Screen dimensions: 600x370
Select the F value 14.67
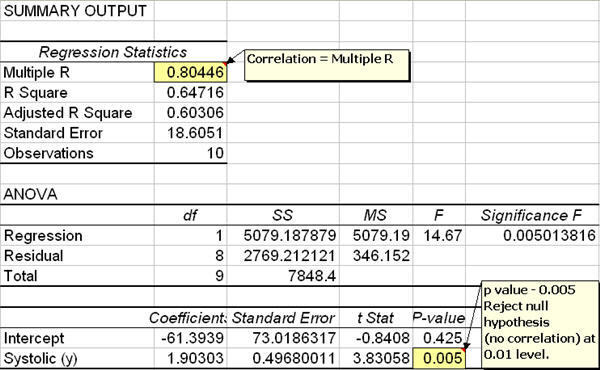coord(439,236)
